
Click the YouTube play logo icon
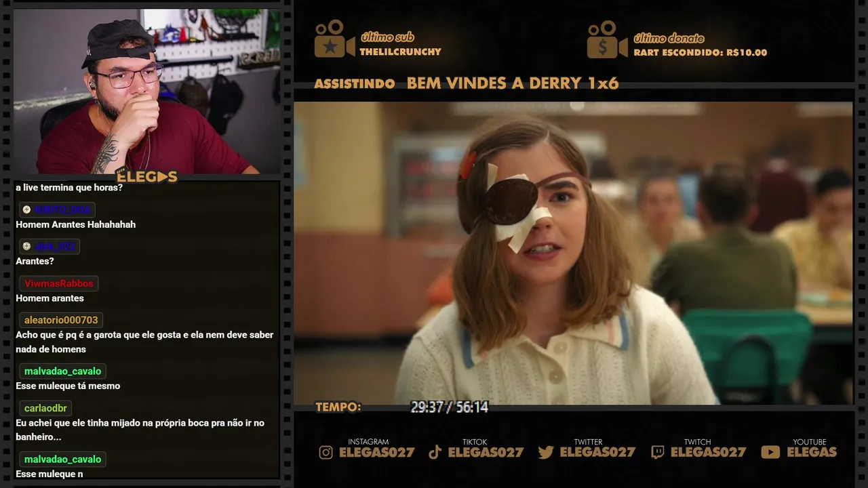[x=770, y=452]
